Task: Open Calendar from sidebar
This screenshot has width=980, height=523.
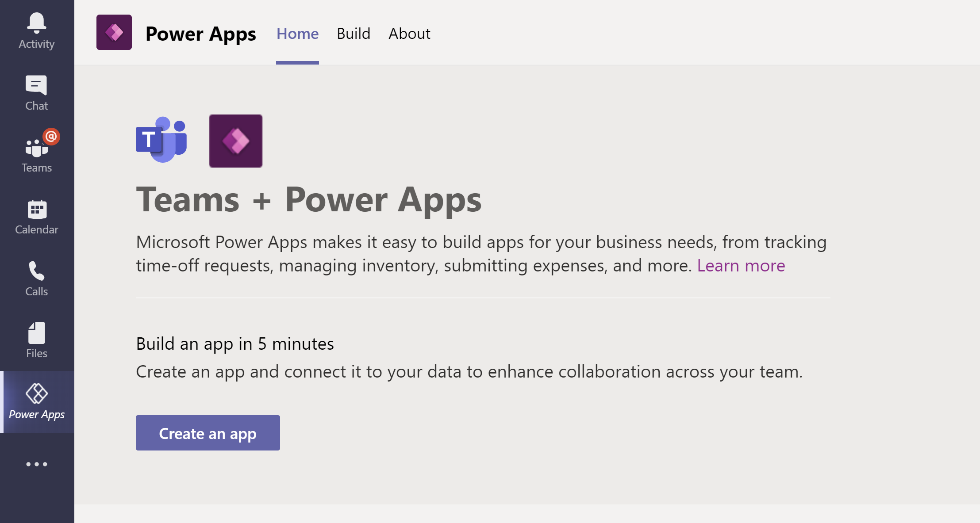Action: click(x=36, y=216)
